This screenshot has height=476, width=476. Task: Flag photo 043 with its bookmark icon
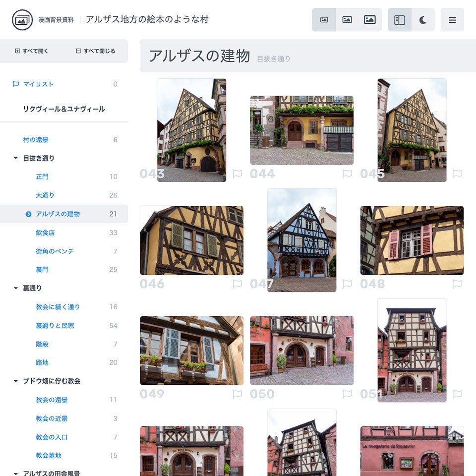(237, 174)
